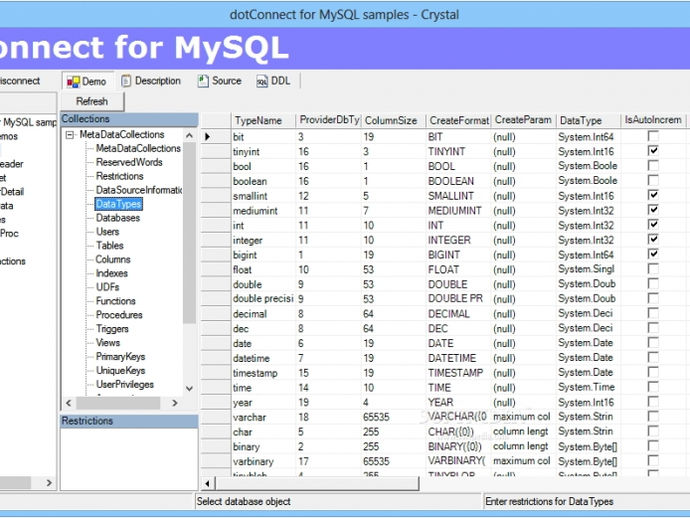Image resolution: width=690 pixels, height=518 pixels.
Task: Select the PrimaryKeys collection
Action: [121, 357]
